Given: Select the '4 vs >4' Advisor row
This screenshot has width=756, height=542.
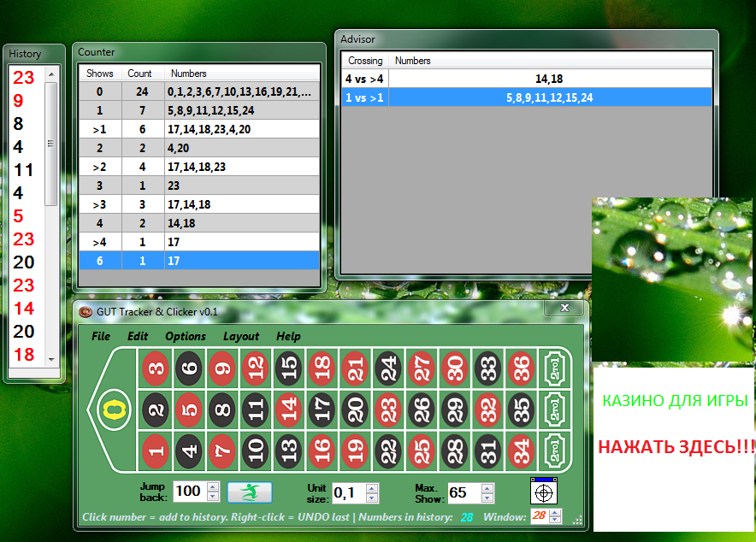Looking at the screenshot, I should pyautogui.click(x=527, y=79).
